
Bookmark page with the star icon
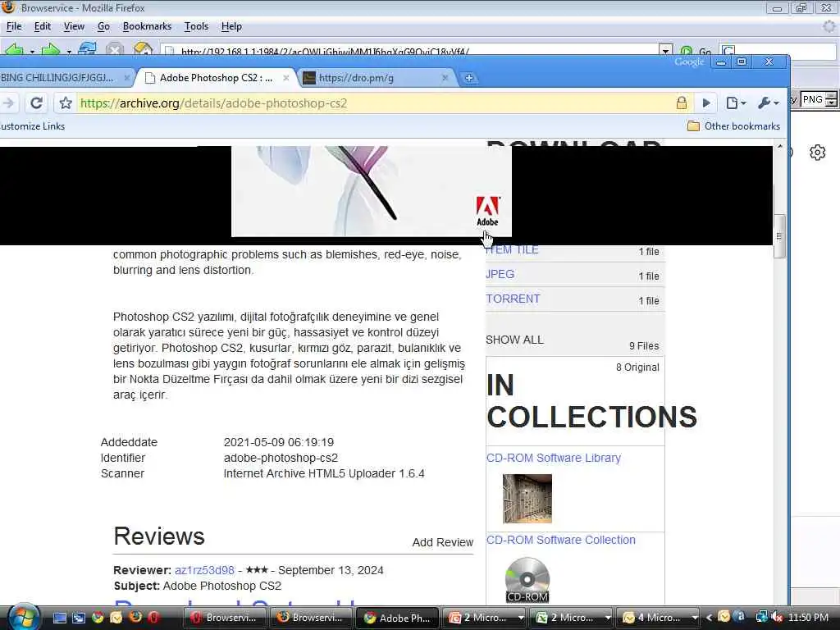[66, 103]
